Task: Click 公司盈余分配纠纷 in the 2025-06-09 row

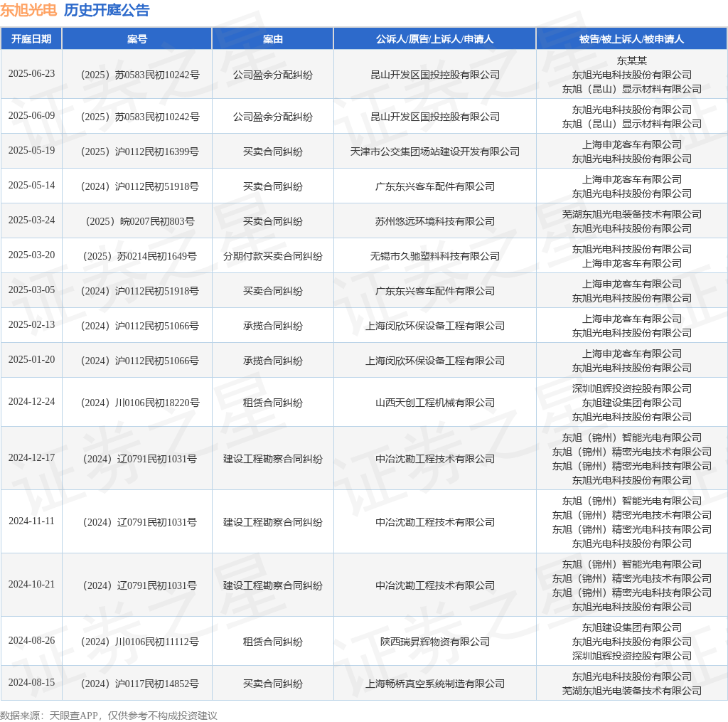Action: tap(272, 117)
